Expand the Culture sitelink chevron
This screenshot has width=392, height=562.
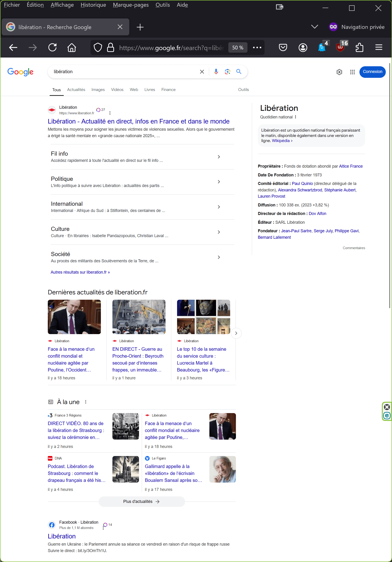click(x=219, y=232)
